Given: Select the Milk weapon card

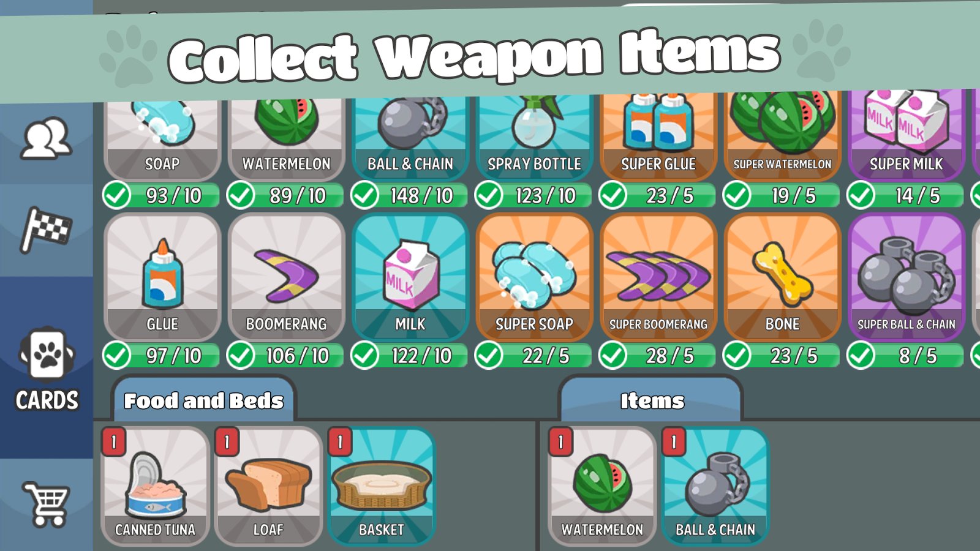Looking at the screenshot, I should point(410,277).
